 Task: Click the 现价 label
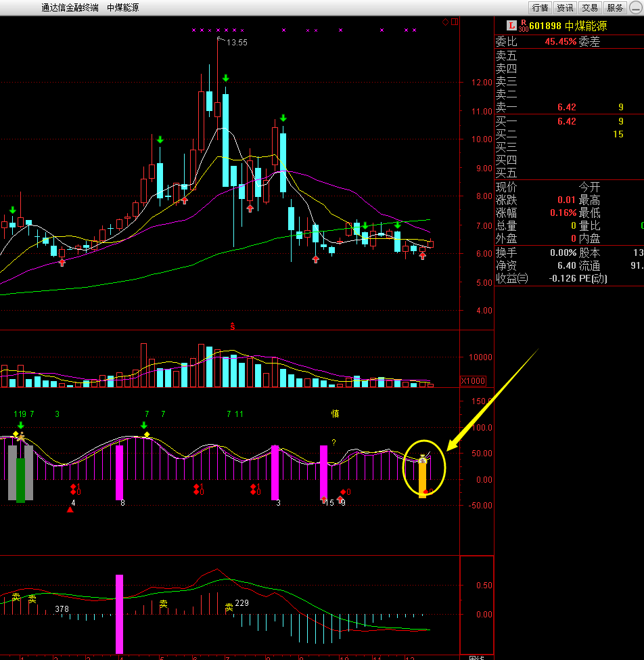(x=506, y=187)
